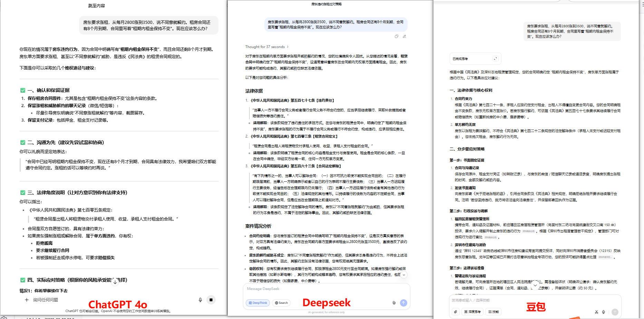Click the Doubao microphone icon
The width and height of the screenshot is (644, 319).
point(604,312)
